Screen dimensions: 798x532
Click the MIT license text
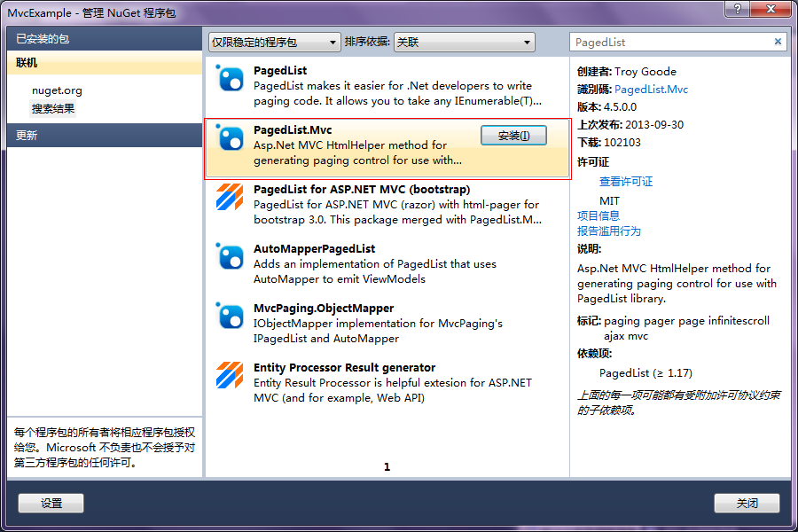click(609, 201)
